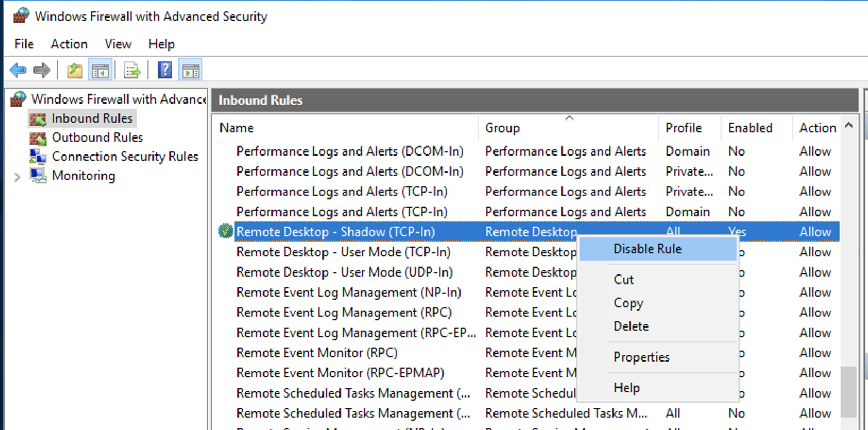Open the View menu

click(x=118, y=44)
